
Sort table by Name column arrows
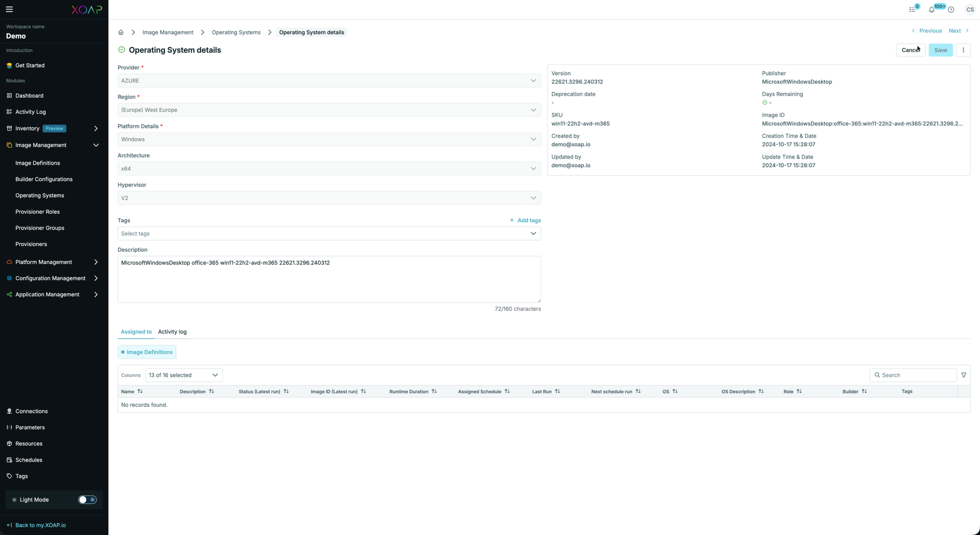(140, 392)
